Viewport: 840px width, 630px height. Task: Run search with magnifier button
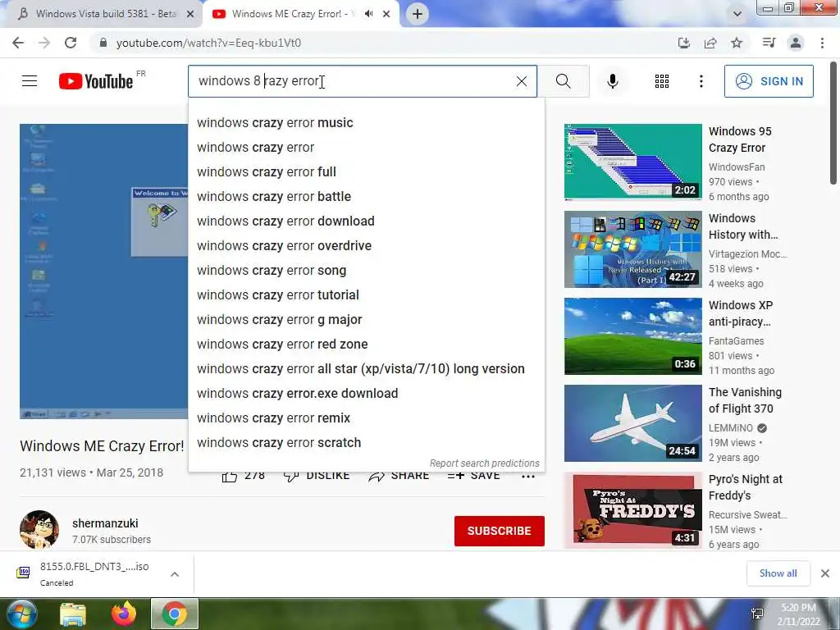[563, 81]
